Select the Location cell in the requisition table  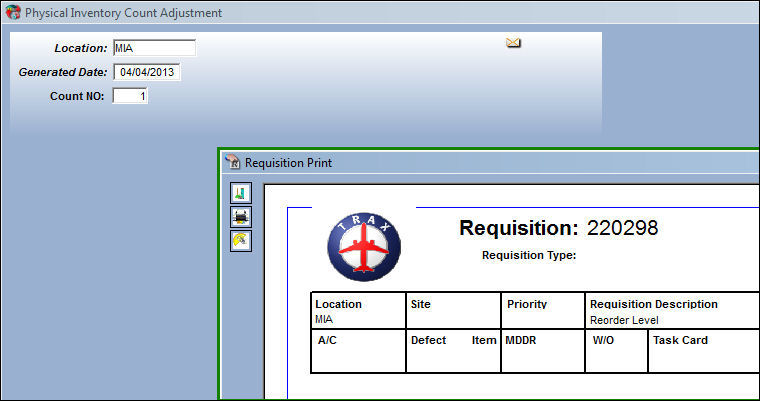[358, 310]
